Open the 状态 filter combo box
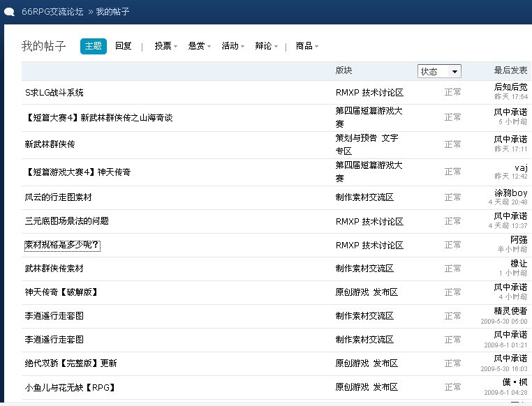Screen dimensions: 532x406 click(x=439, y=71)
